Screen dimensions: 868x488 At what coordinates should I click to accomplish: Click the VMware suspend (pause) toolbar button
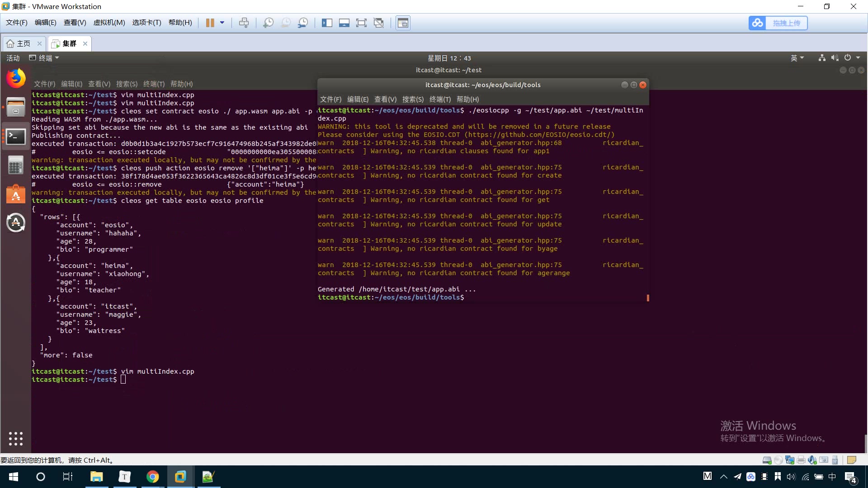pos(210,23)
